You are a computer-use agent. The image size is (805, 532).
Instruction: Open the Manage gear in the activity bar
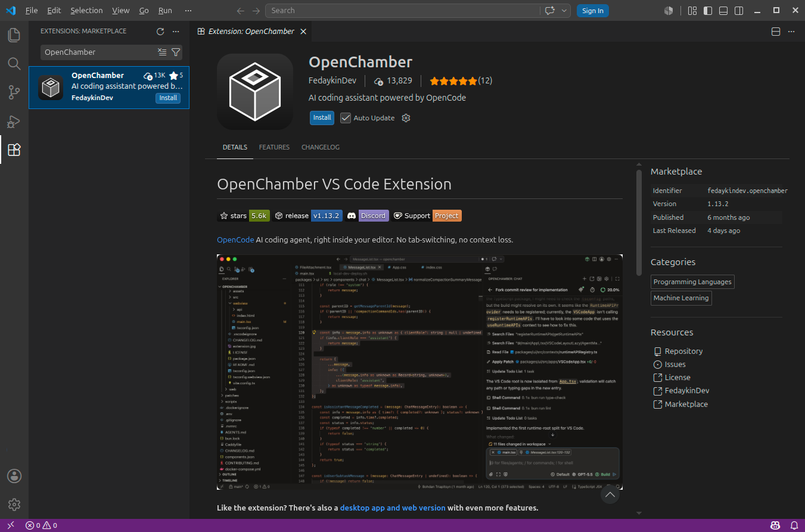(x=14, y=505)
